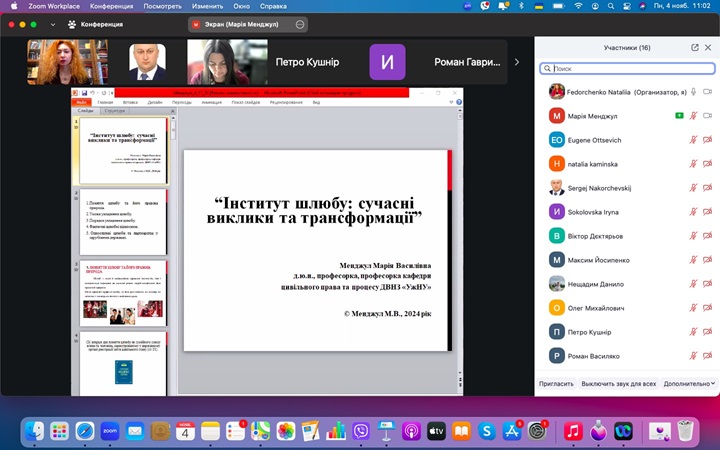
Task: Toggle Fedorchenko Nataliia's microphone
Action: 693,92
